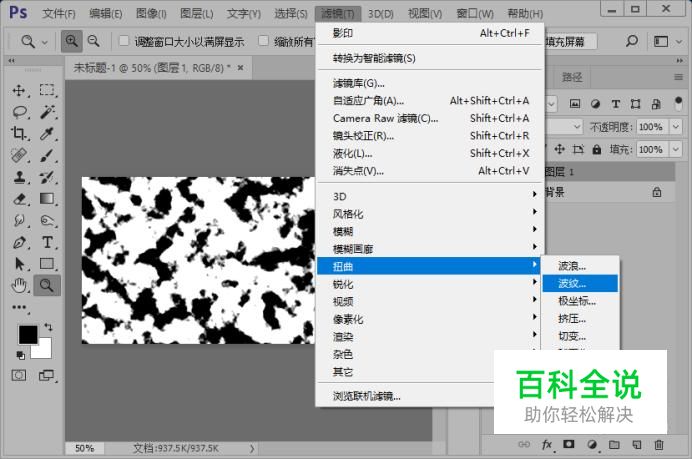Click the search magnifier in options bar

coord(632,41)
